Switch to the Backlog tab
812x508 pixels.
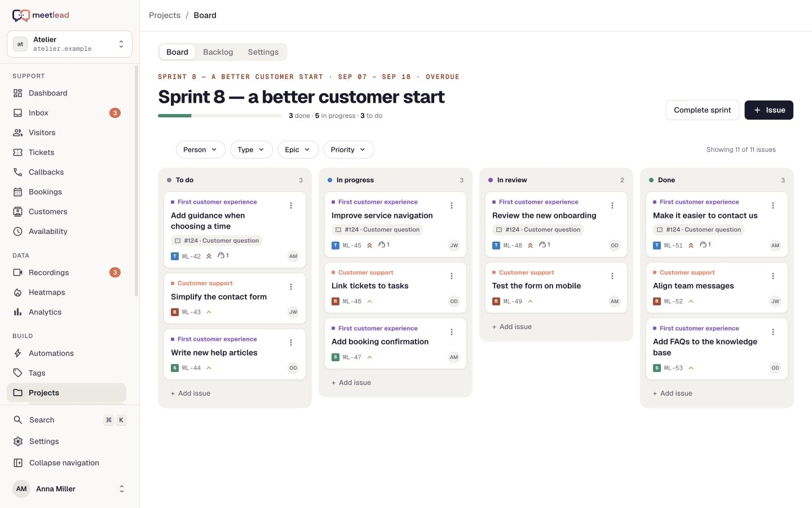pos(218,52)
